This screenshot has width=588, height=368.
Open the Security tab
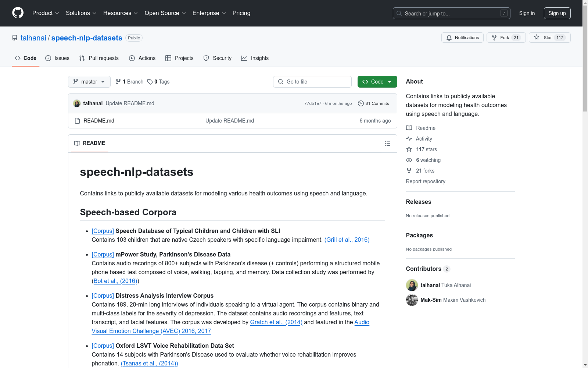218,58
